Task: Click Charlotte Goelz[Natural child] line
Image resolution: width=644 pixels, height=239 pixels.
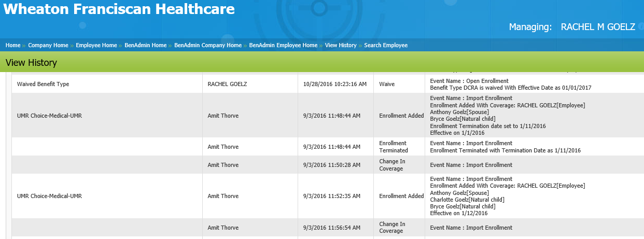Action: (x=467, y=200)
